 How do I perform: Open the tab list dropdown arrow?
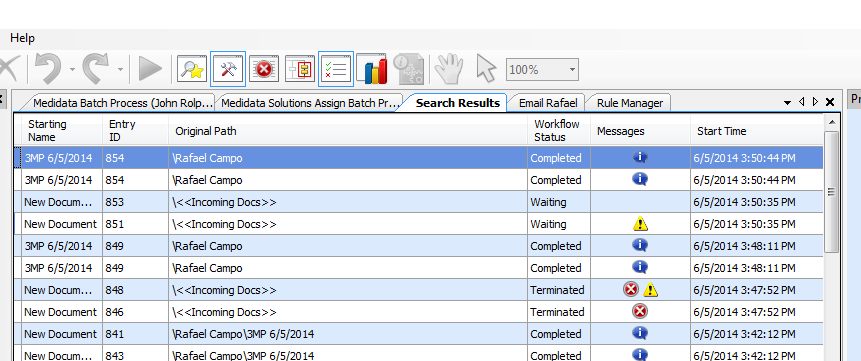(787, 103)
